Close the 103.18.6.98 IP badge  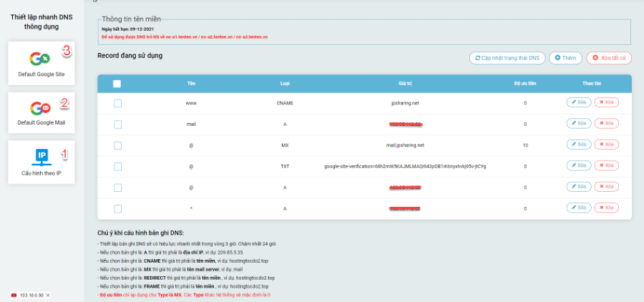pyautogui.click(x=48, y=296)
